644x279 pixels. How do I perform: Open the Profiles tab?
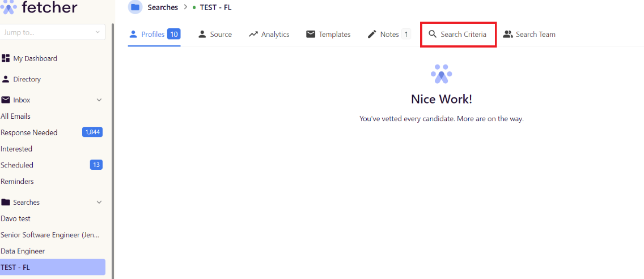pyautogui.click(x=154, y=35)
